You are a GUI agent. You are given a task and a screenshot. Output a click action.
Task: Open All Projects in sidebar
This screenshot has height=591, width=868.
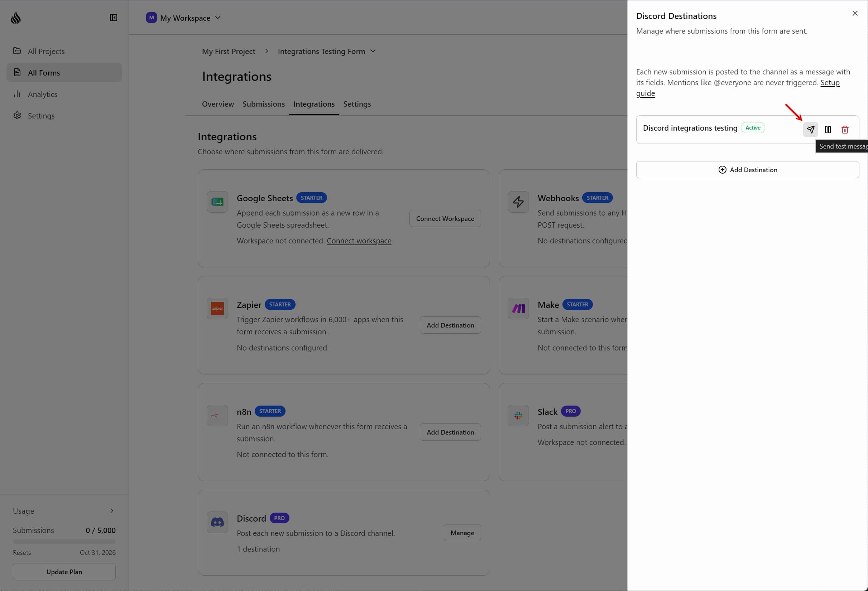click(x=64, y=51)
